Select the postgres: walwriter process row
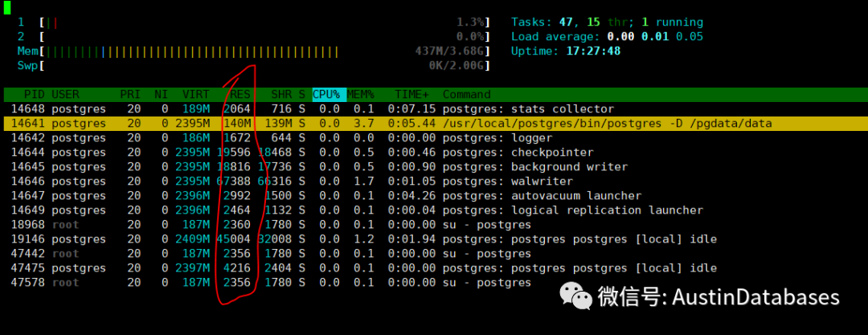The height and width of the screenshot is (335, 868). (x=434, y=181)
